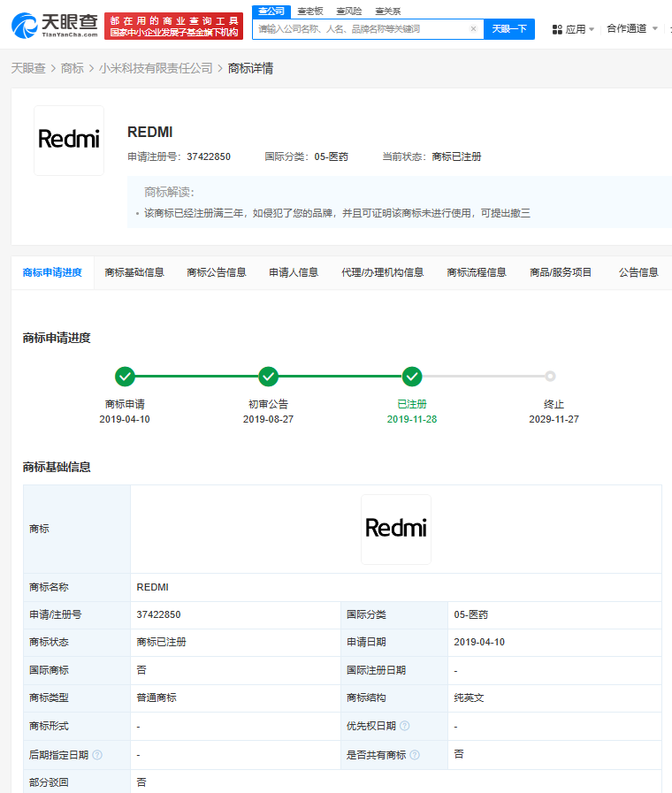Select the 查老板 search tab

310,11
